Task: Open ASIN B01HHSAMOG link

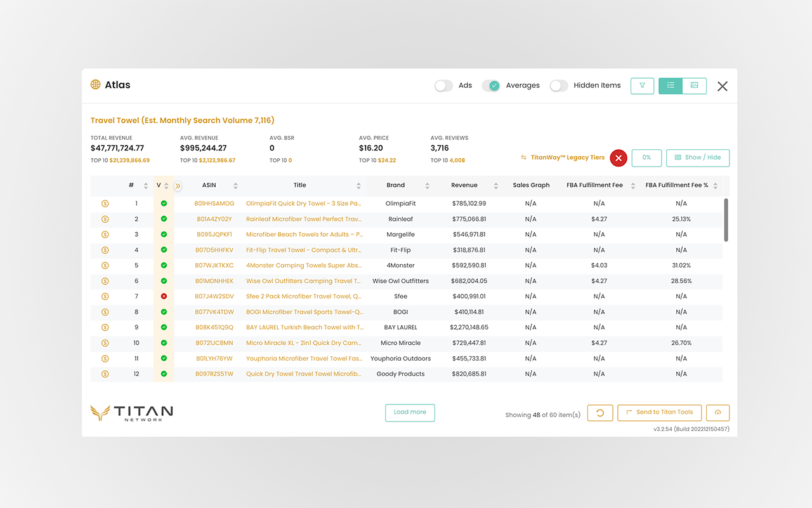Action: [x=214, y=204]
